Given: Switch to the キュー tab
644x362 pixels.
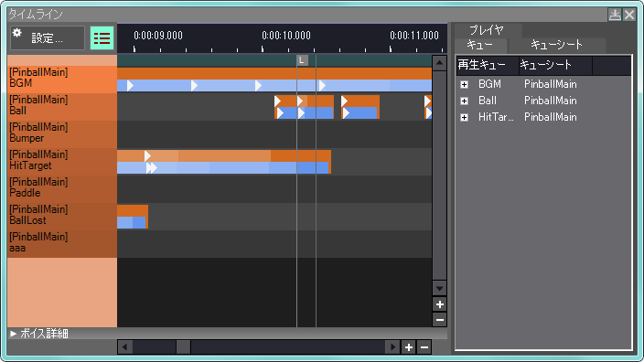Looking at the screenshot, I should [x=480, y=45].
